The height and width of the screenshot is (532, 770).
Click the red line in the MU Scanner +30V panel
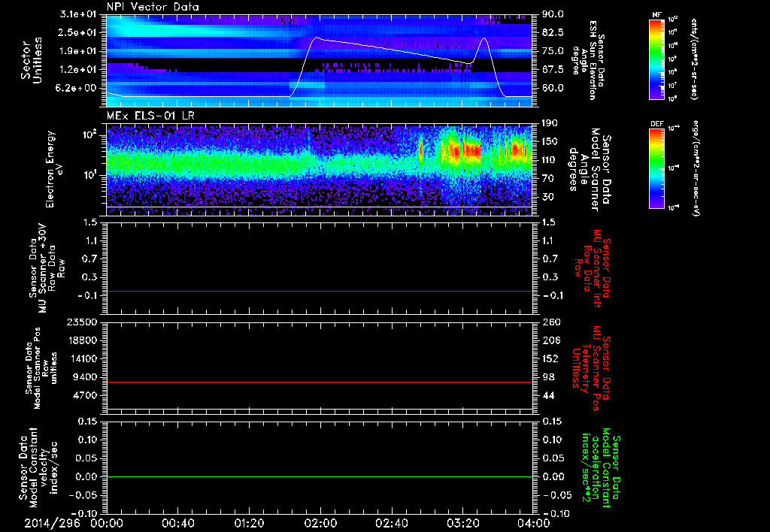(320, 291)
